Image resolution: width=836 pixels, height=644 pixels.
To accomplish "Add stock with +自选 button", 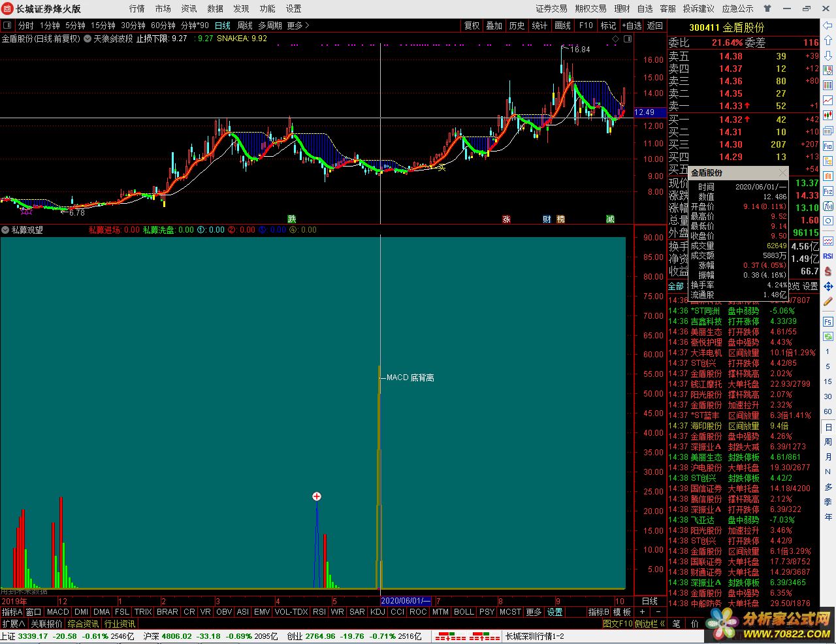I will tap(631, 25).
